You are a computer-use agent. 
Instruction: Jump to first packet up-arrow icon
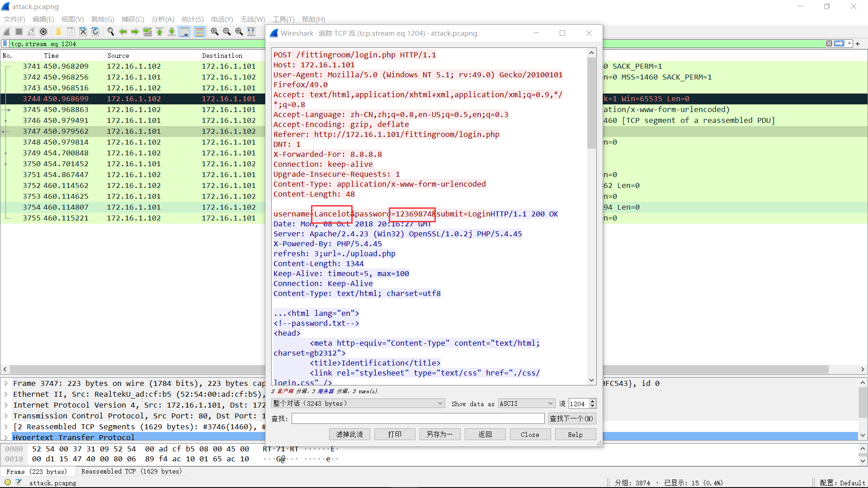point(159,32)
